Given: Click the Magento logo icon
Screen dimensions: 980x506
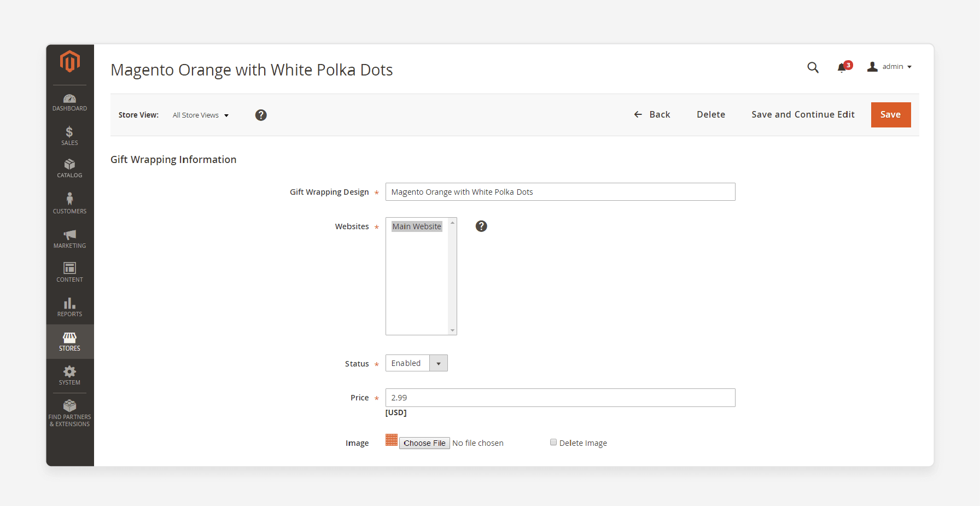Looking at the screenshot, I should 69,61.
